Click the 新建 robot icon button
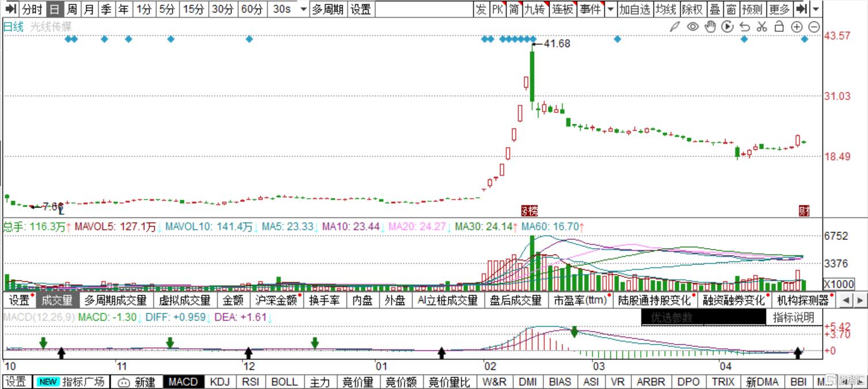 [137, 382]
